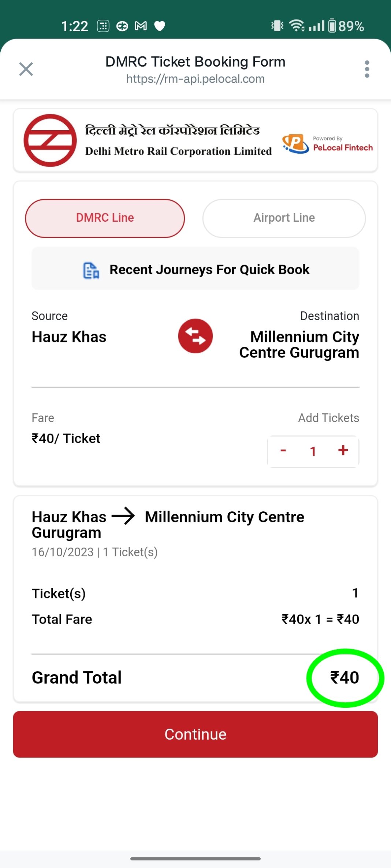Switch to the Airport Line option
391x868 pixels.
tap(283, 218)
